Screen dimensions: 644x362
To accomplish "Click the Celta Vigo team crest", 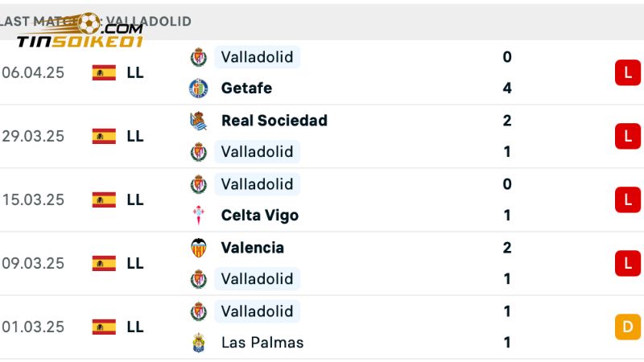I will click(198, 216).
